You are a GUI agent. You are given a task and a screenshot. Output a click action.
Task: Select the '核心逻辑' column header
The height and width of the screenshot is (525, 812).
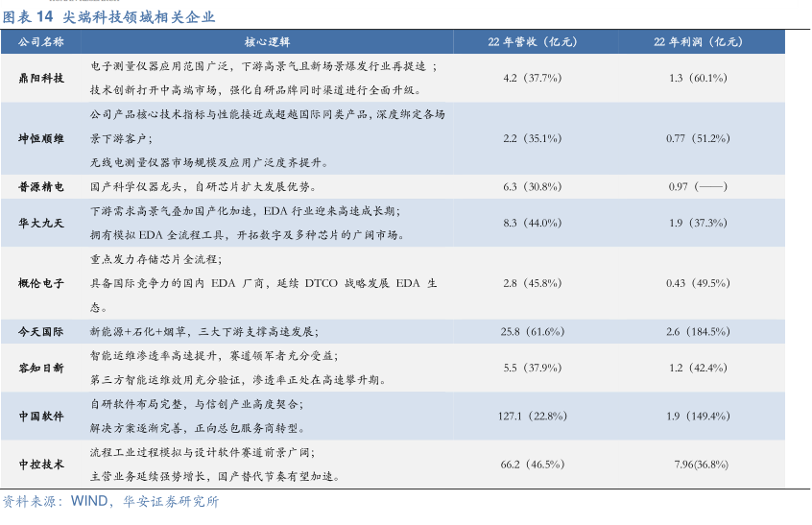click(x=267, y=42)
